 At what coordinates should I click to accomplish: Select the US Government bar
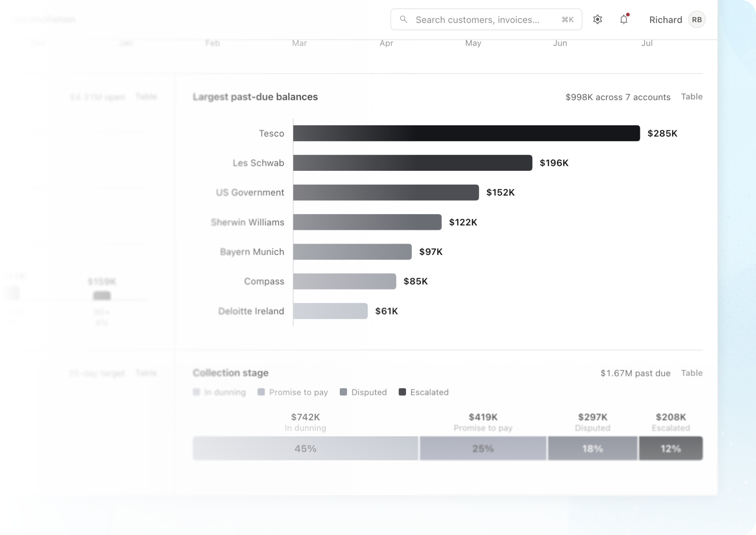[386, 192]
